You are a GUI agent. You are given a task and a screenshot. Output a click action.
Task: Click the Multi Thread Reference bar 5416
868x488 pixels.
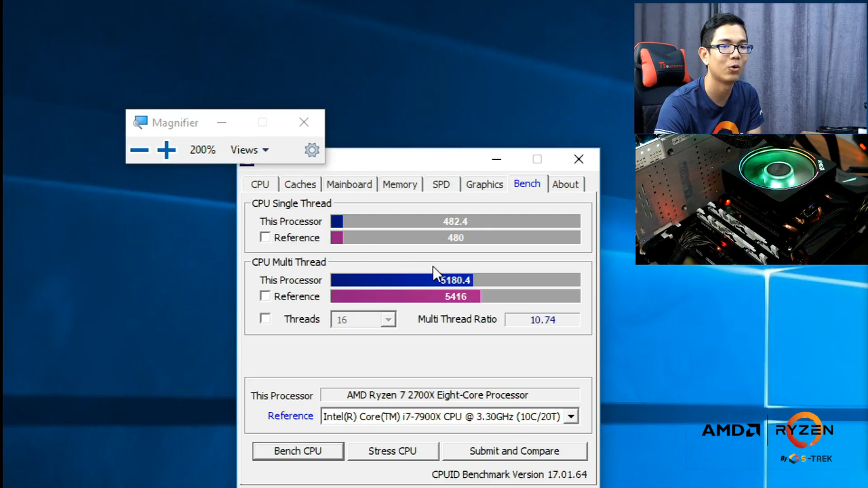tap(455, 296)
